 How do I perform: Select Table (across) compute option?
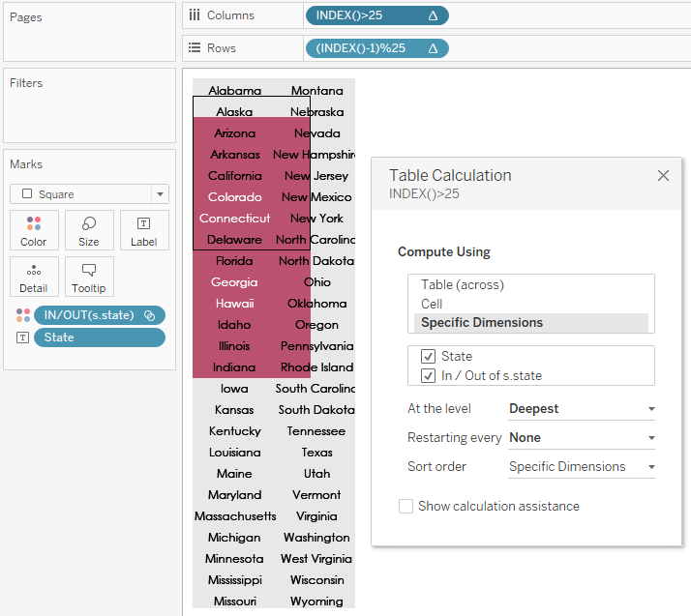[462, 285]
